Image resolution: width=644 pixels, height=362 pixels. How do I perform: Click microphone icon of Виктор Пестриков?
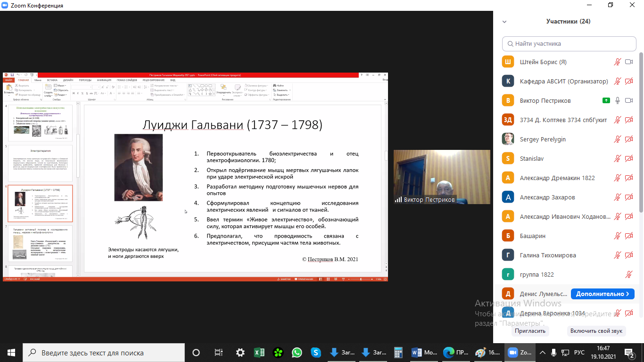pyautogui.click(x=617, y=100)
